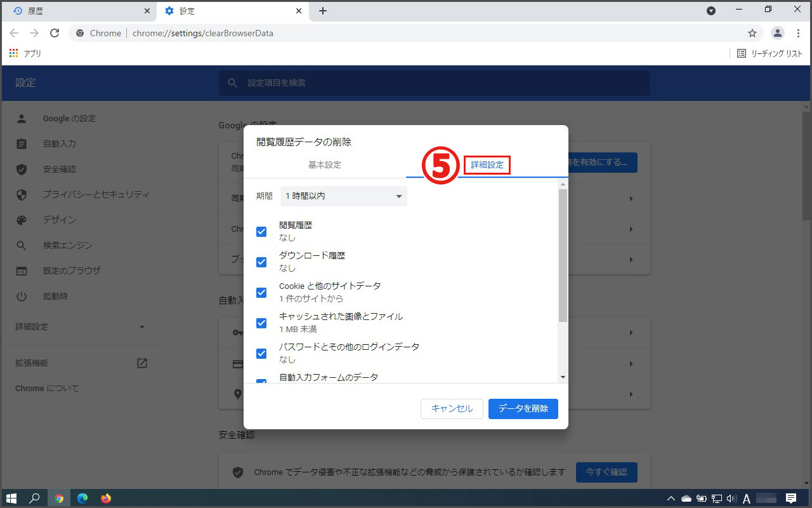This screenshot has height=508, width=812.
Task: Open 検索エンジン magnifier icon
Action: click(22, 245)
